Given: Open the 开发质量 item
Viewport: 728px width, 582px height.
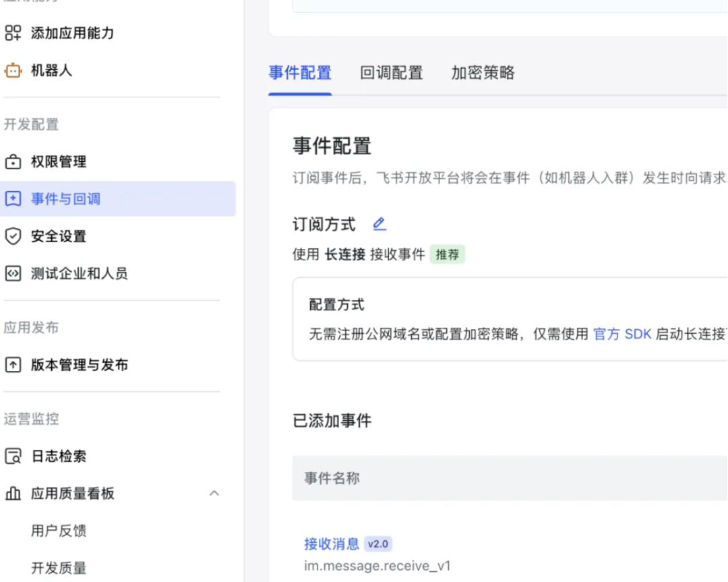Looking at the screenshot, I should [x=58, y=568].
